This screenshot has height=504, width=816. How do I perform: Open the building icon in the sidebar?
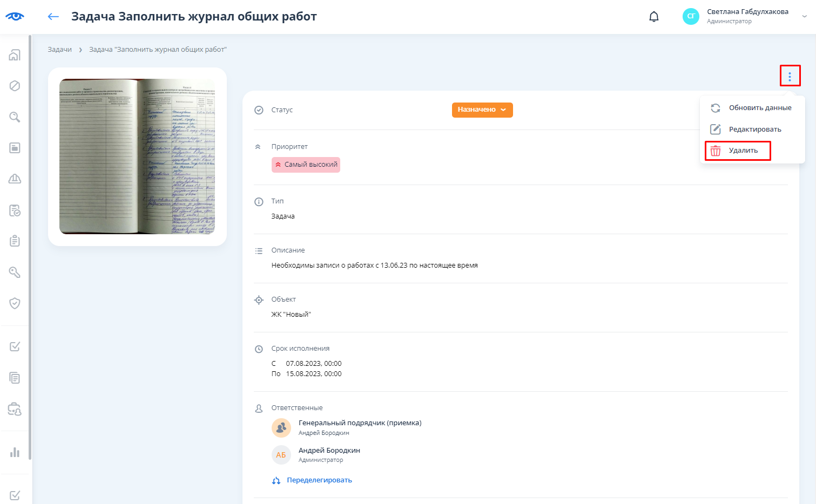[15, 55]
